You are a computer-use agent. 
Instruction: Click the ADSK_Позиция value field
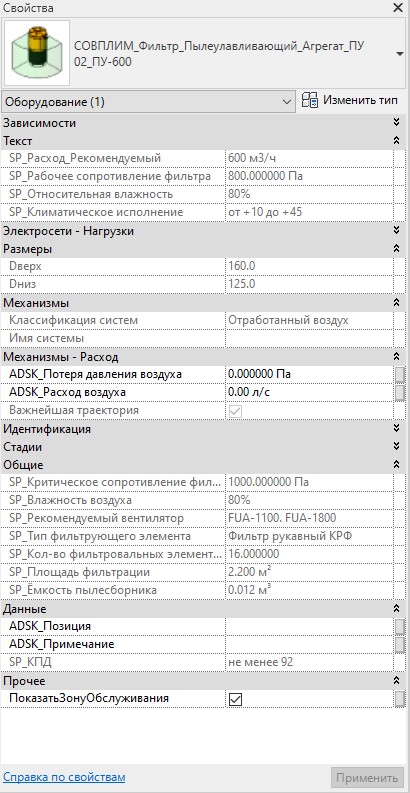pos(309,626)
